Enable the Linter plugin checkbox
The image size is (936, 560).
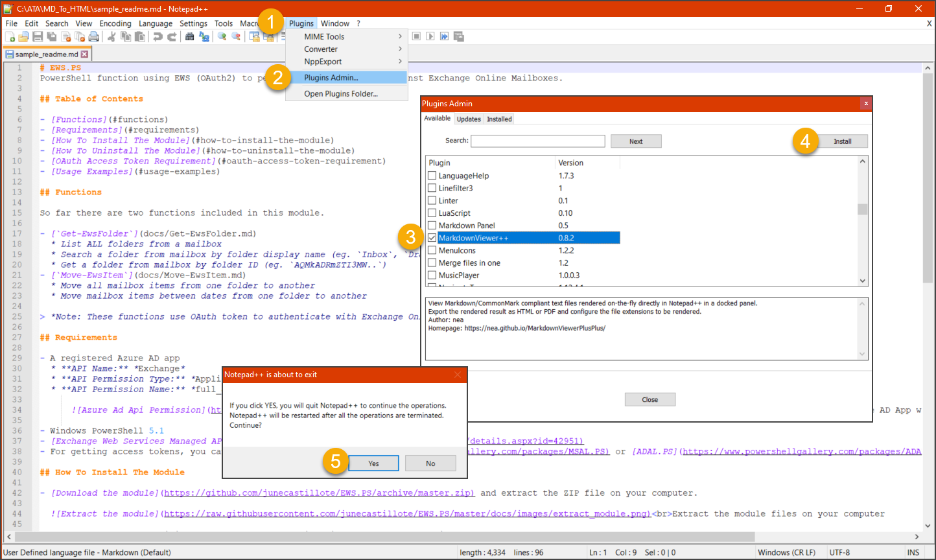[432, 200]
